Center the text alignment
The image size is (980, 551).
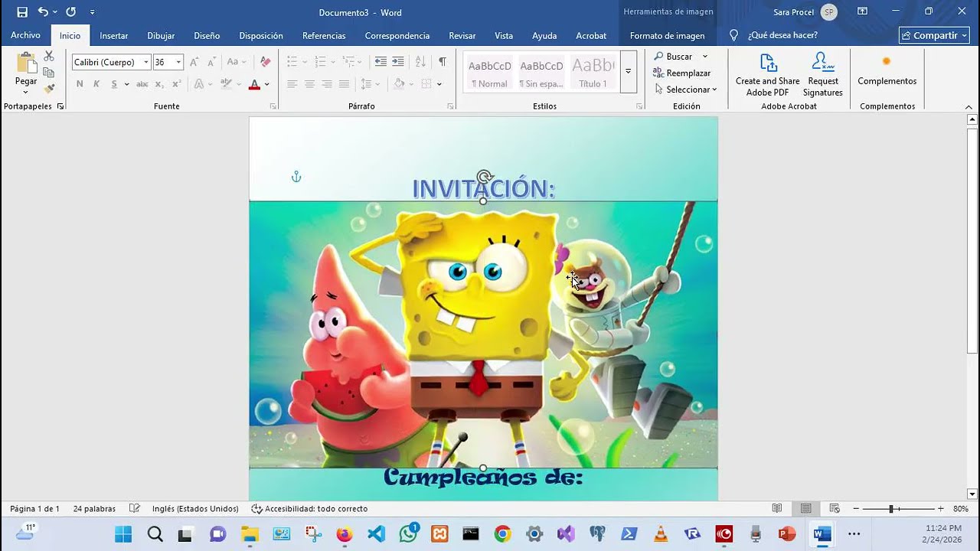click(x=309, y=84)
